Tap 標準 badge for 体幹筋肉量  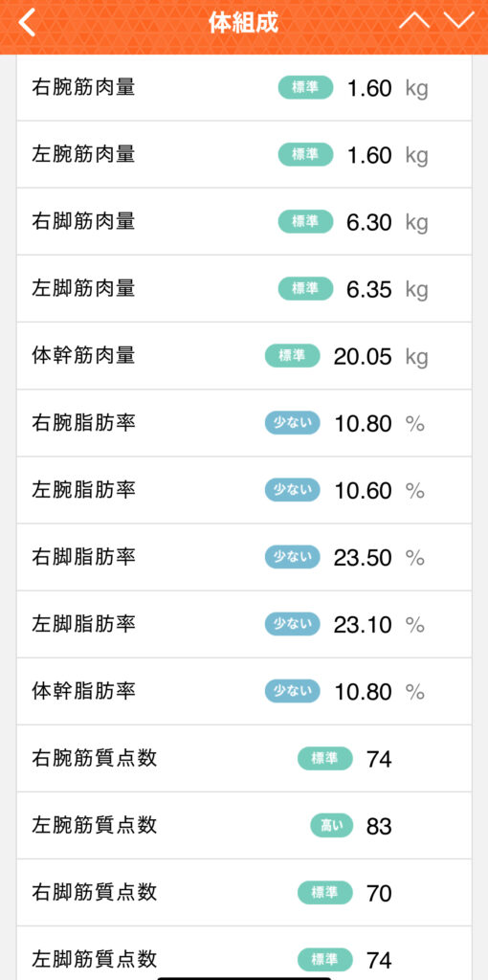tap(293, 356)
